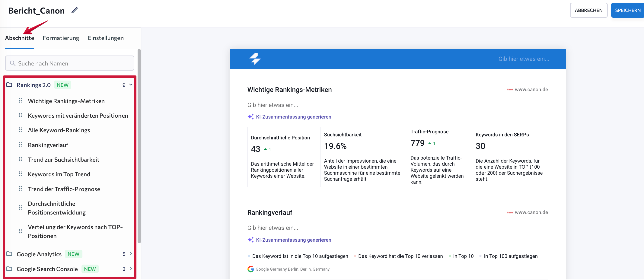The width and height of the screenshot is (644, 280).
Task: Click drag handle beside Verteilung der Keywords
Action: click(20, 231)
